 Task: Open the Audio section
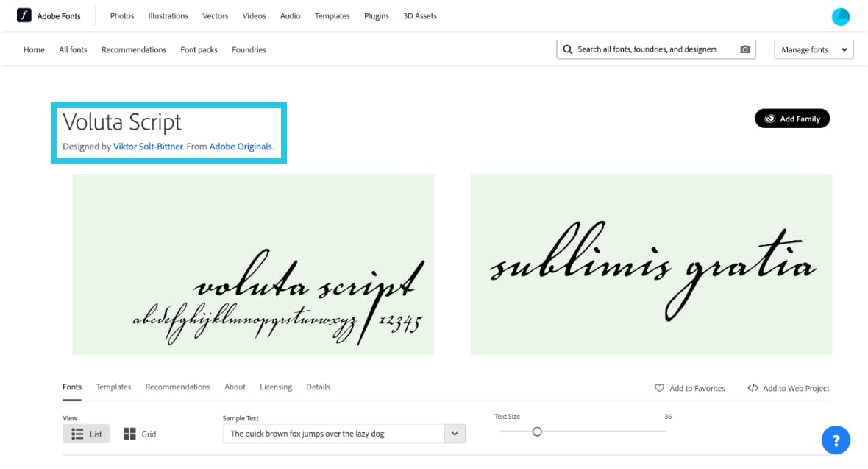290,16
